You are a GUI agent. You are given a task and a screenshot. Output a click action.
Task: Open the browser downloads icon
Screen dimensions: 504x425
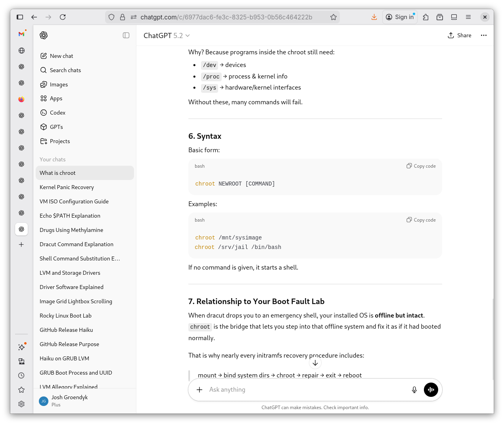[374, 17]
